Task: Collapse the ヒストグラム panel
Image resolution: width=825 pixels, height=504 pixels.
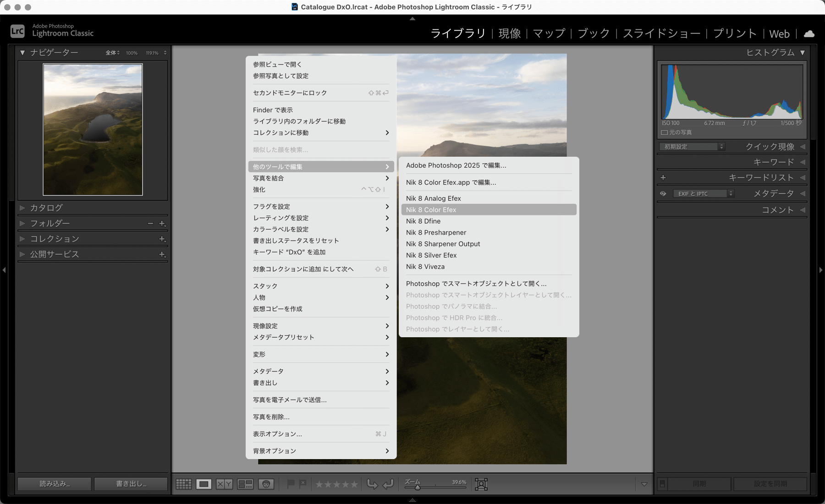Action: point(803,53)
